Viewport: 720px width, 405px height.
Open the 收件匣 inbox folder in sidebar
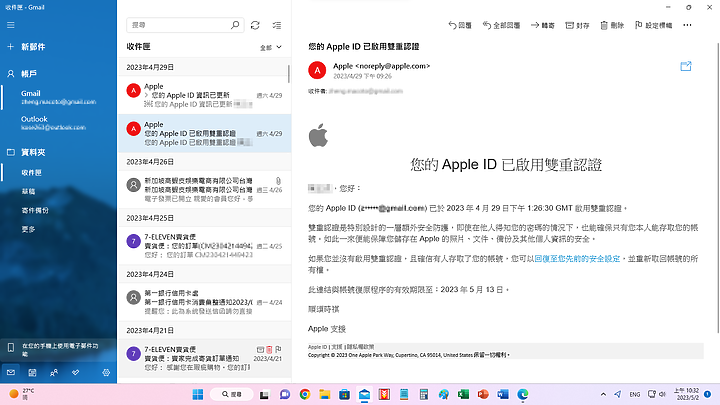31,173
